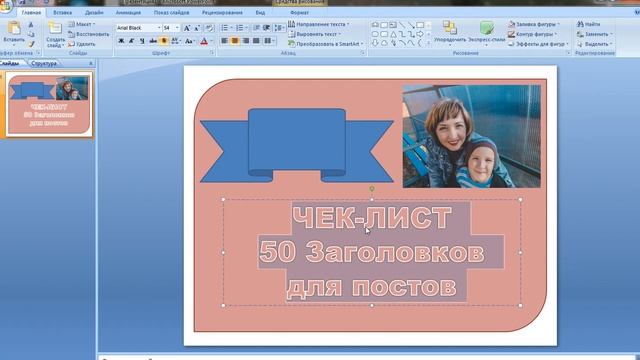Select the down arrow shape in gallery
This screenshot has width=640, height=360.
[x=375, y=43]
